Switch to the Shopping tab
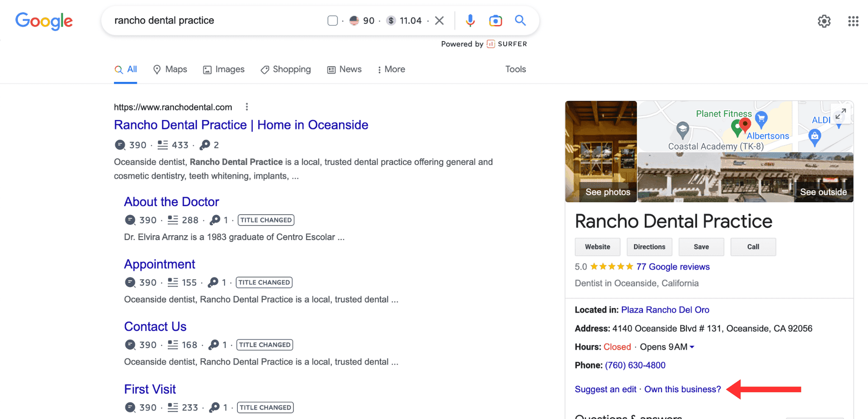 (x=286, y=69)
